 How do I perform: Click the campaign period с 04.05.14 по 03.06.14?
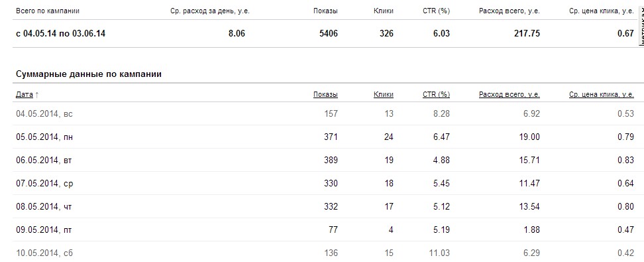[60, 34]
